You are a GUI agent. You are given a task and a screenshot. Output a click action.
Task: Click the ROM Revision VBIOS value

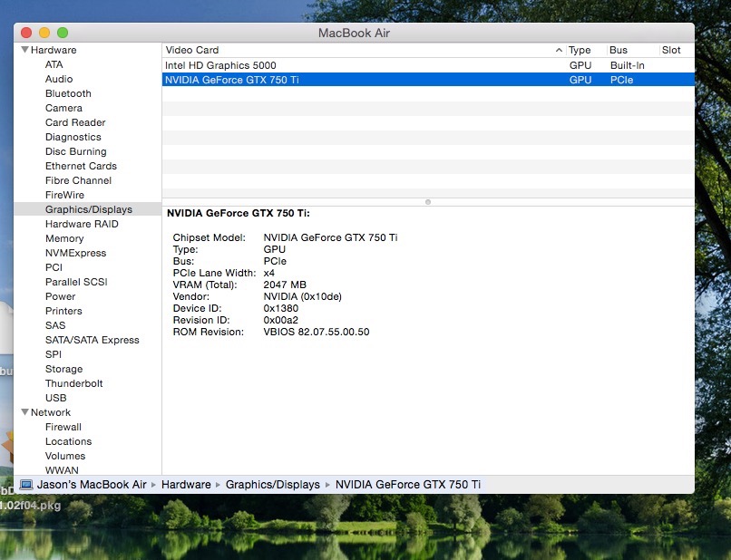click(x=317, y=332)
